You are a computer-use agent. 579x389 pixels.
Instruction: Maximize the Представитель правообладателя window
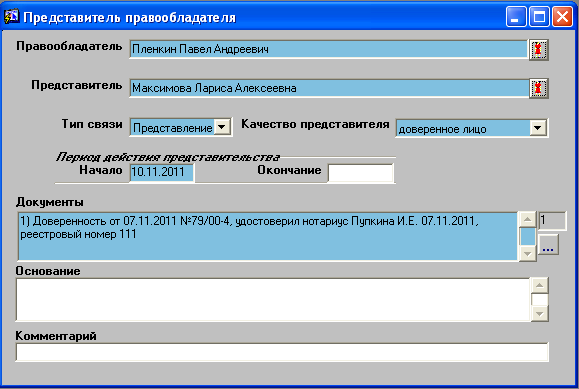539,17
